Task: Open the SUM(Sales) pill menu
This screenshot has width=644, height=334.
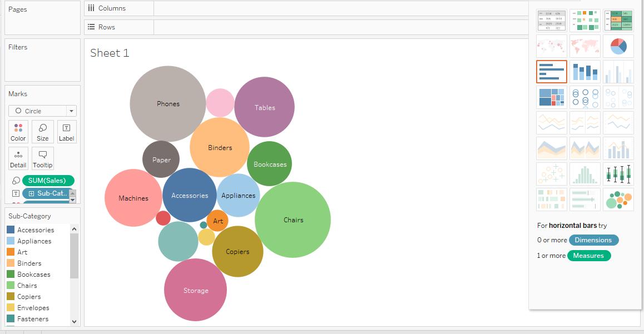Action: [47, 180]
